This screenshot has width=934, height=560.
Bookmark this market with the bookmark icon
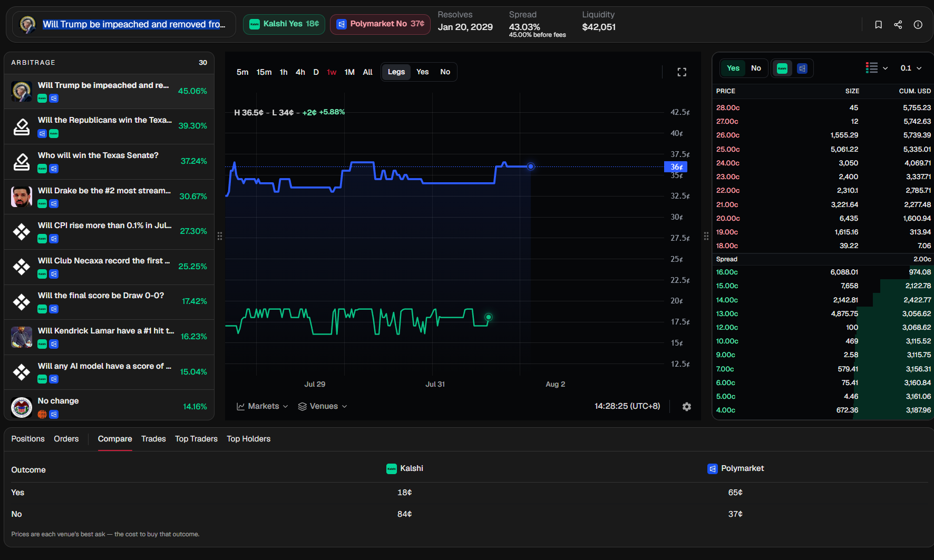click(x=878, y=25)
